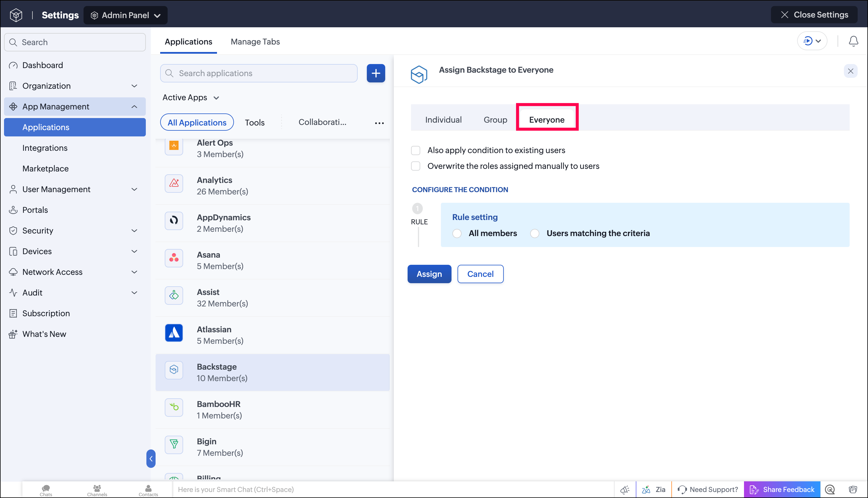Click the Assist app icon
Image resolution: width=868 pixels, height=498 pixels.
click(x=174, y=295)
